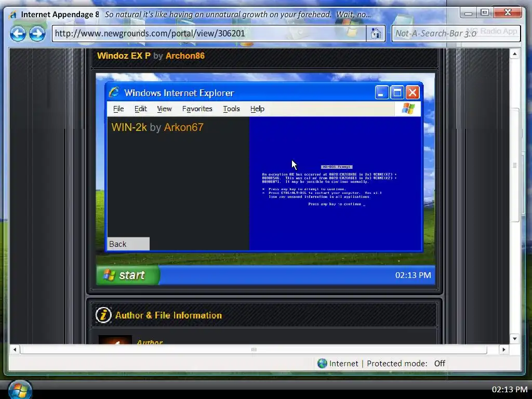Close the Internet Appendage 8 window
Viewport: 532px width, 399px height.
508,13
